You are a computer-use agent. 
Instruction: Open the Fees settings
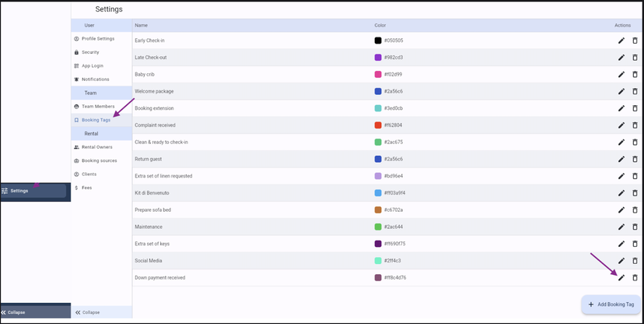click(x=101, y=188)
